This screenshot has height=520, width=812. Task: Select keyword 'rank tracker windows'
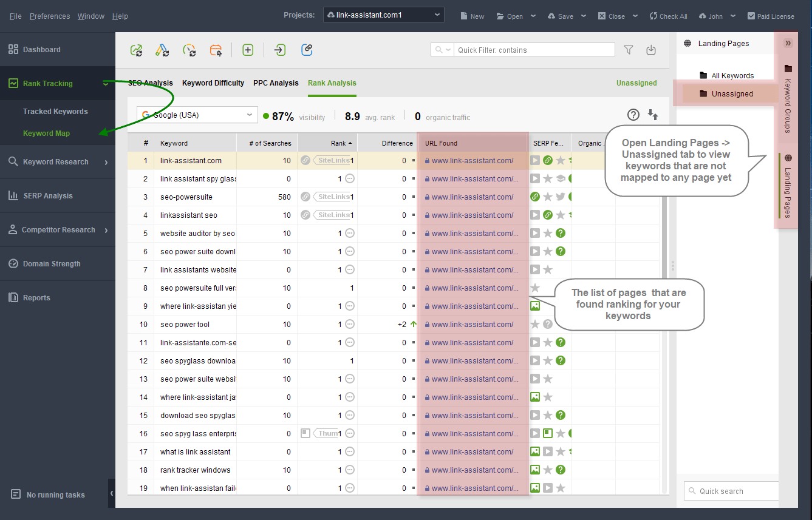pyautogui.click(x=195, y=470)
